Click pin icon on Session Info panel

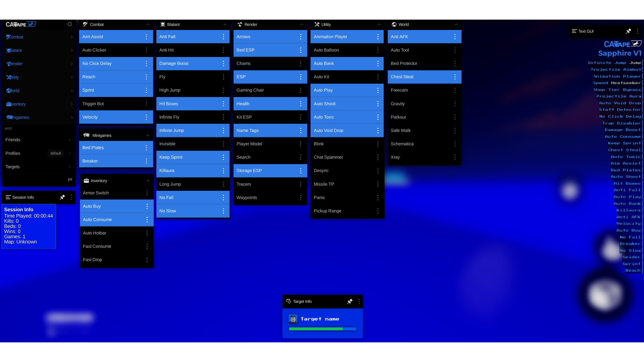pyautogui.click(x=62, y=197)
